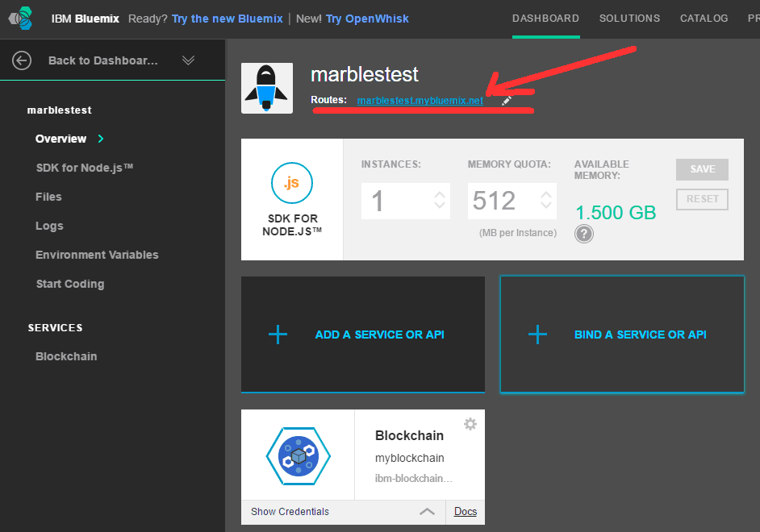Follow the Try OpenWhisk link
The width and height of the screenshot is (760, 532).
[367, 19]
